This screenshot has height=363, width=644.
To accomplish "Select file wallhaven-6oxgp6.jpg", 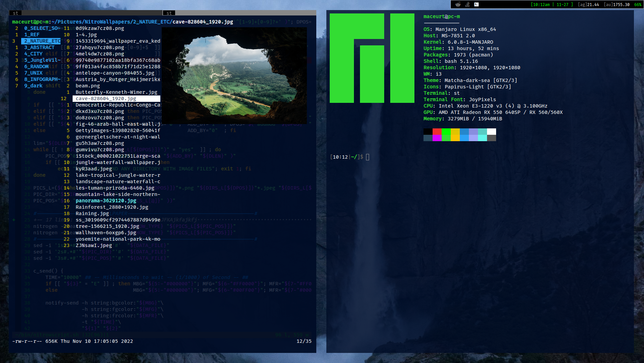I will [x=106, y=233].
